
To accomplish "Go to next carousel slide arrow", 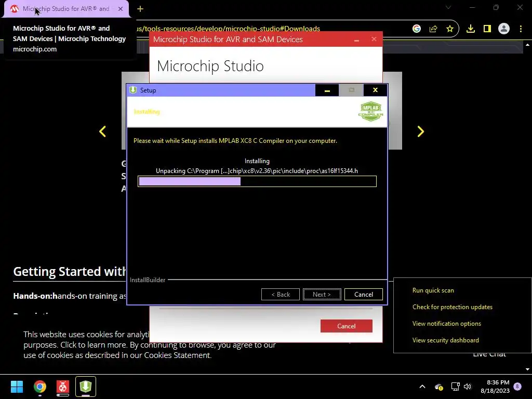I will [421, 131].
